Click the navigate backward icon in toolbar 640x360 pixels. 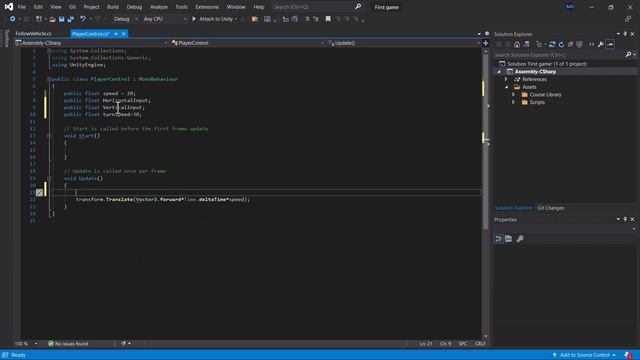13,19
